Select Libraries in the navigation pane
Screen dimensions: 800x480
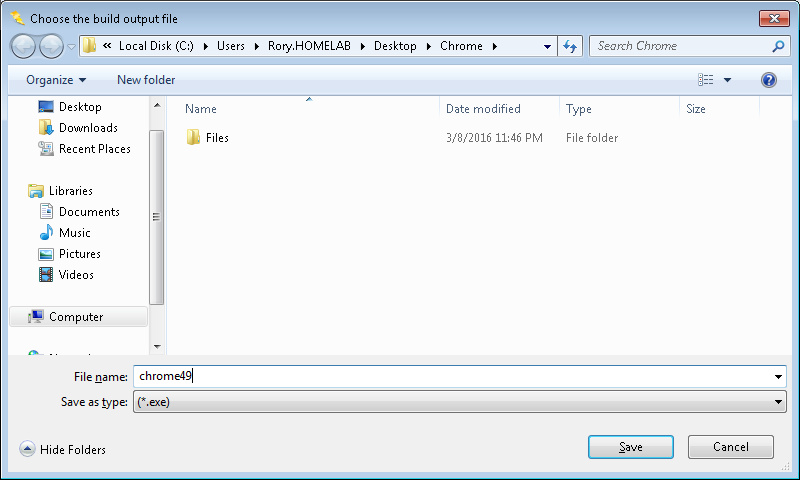point(70,191)
